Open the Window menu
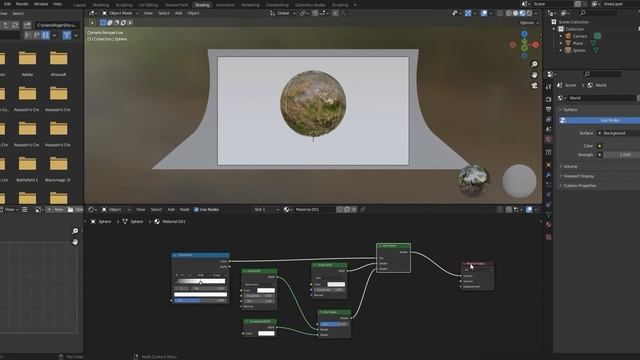The image size is (640, 360). tap(41, 4)
